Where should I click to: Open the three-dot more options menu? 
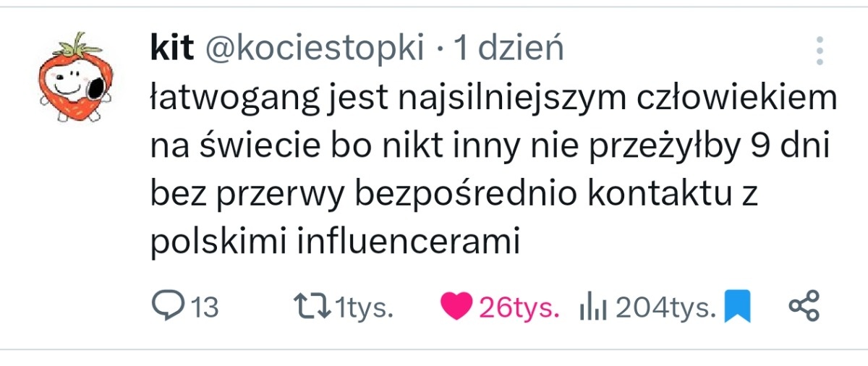pos(820,51)
